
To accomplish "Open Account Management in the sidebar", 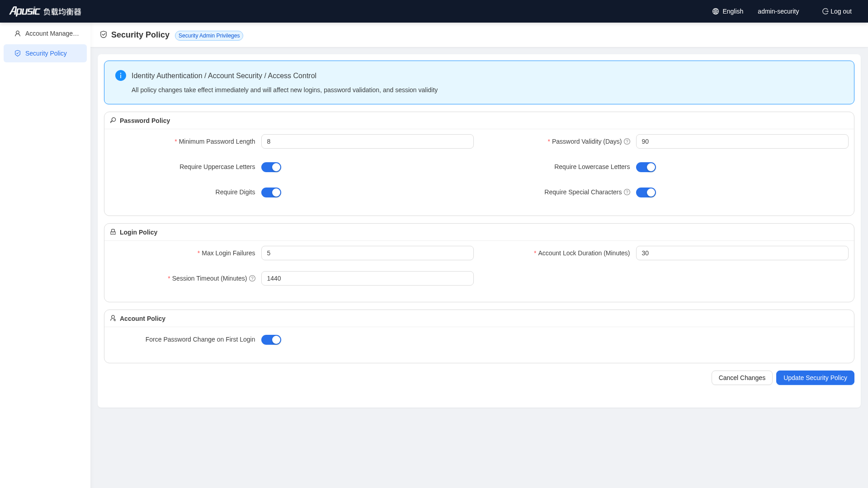I will coord(45,33).
